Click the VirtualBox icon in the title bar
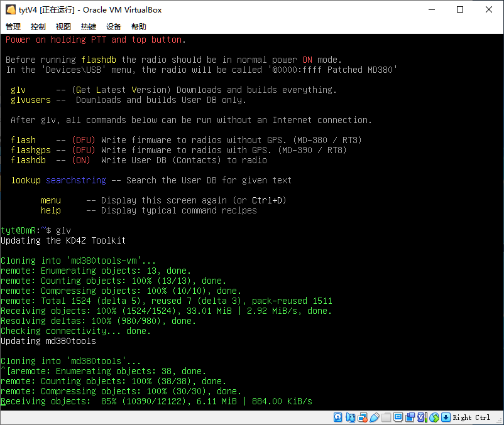504x425 pixels. click(11, 10)
